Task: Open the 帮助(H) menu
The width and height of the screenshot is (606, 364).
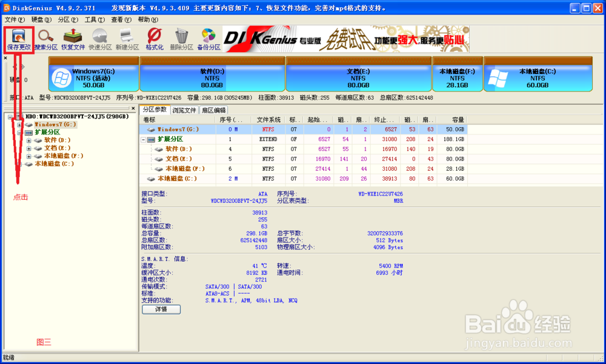Action: click(x=148, y=20)
